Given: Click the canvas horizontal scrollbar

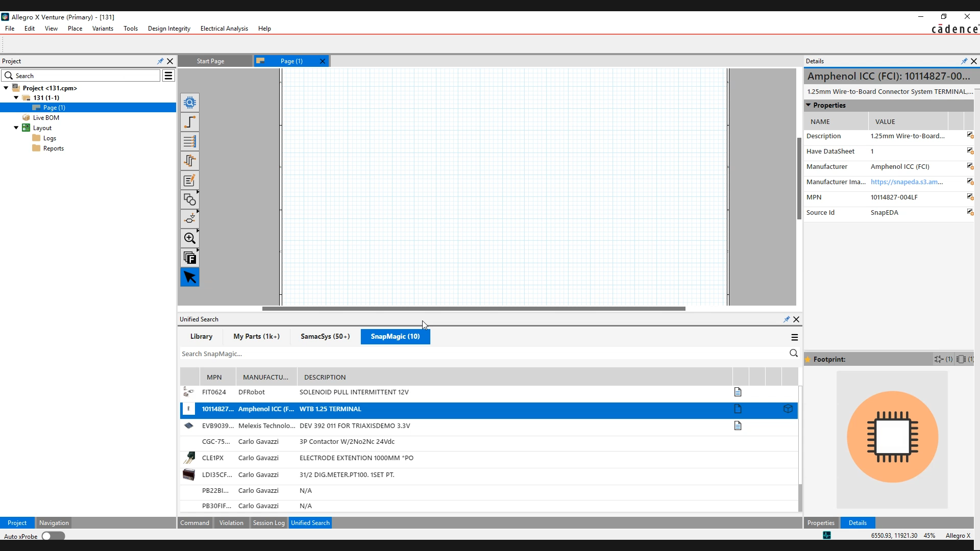Looking at the screenshot, I should 474,309.
